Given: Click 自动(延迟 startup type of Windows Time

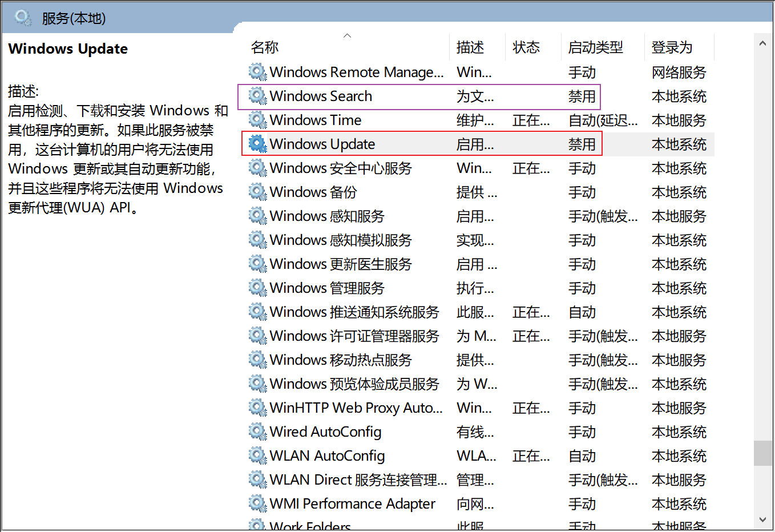Looking at the screenshot, I should 603,120.
